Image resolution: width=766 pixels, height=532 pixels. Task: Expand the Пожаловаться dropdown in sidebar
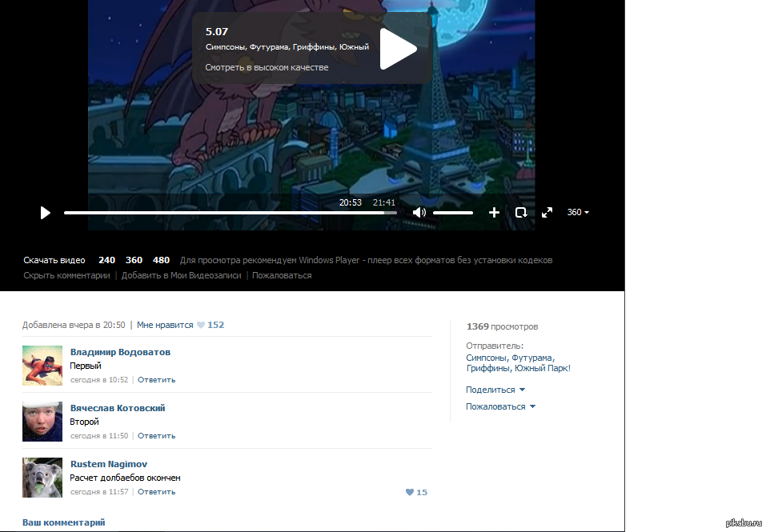500,406
